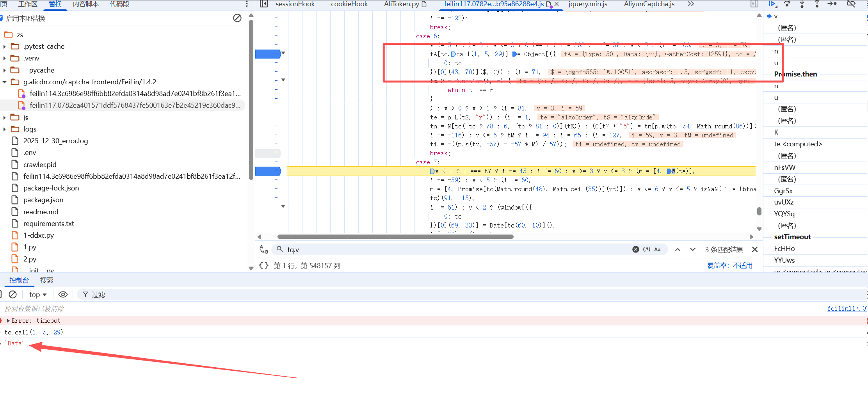Viewport: 868px width, 400px height.
Task: Clear the local overrides configuration
Action: (x=237, y=18)
